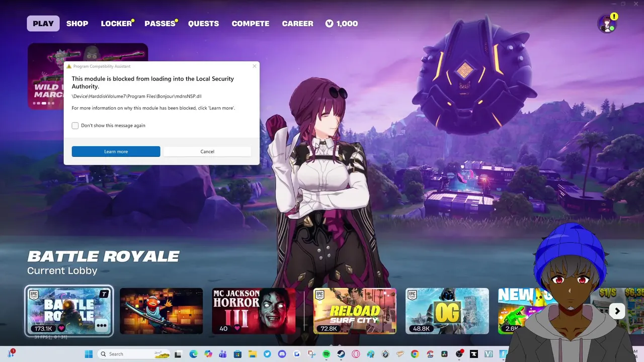
Task: Favorite MC Jackson Horror heart icon
Action: click(x=237, y=328)
